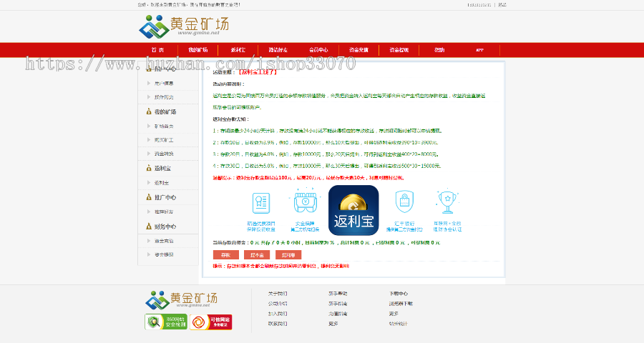Open 返利宝 in the red navigation bar

(238, 50)
